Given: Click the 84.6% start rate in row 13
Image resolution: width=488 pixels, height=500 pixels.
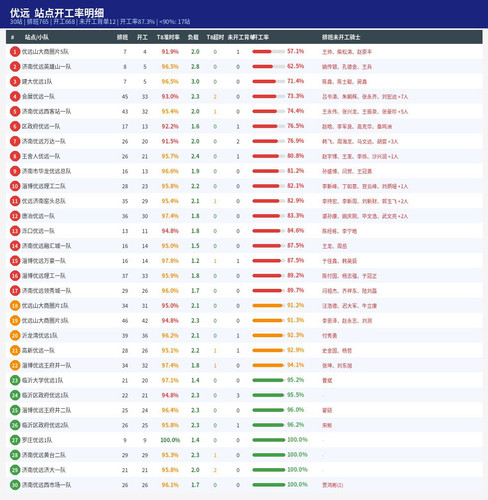Looking at the screenshot, I should point(295,231).
